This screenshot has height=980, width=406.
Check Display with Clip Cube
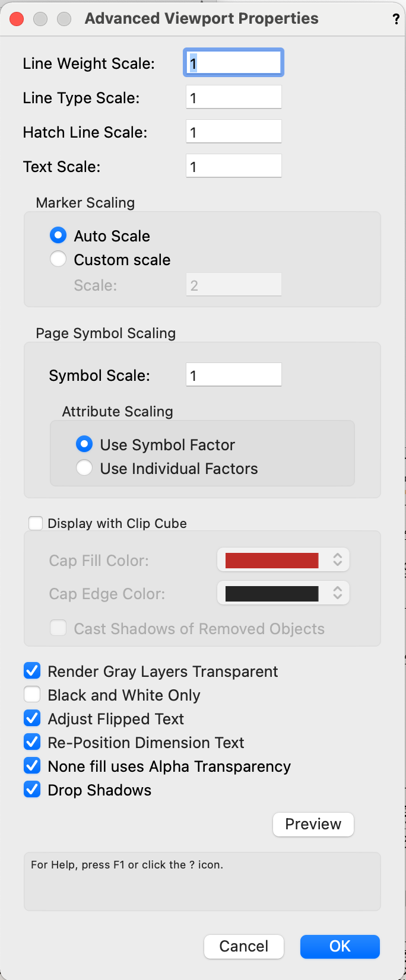tap(36, 523)
